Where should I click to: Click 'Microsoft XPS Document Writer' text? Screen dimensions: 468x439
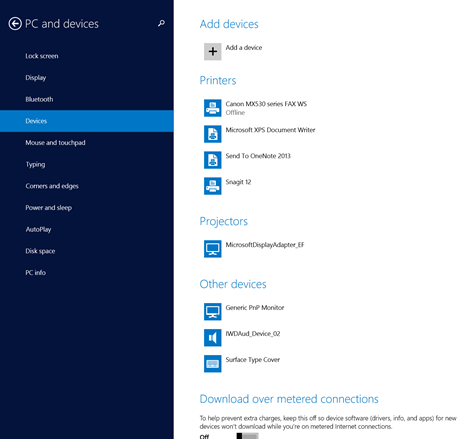[270, 130]
